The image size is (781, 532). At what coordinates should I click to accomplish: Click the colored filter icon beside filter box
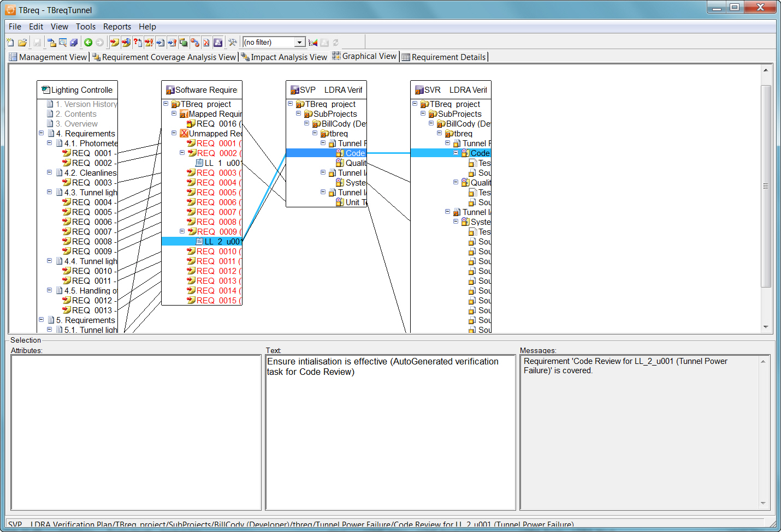click(x=313, y=43)
